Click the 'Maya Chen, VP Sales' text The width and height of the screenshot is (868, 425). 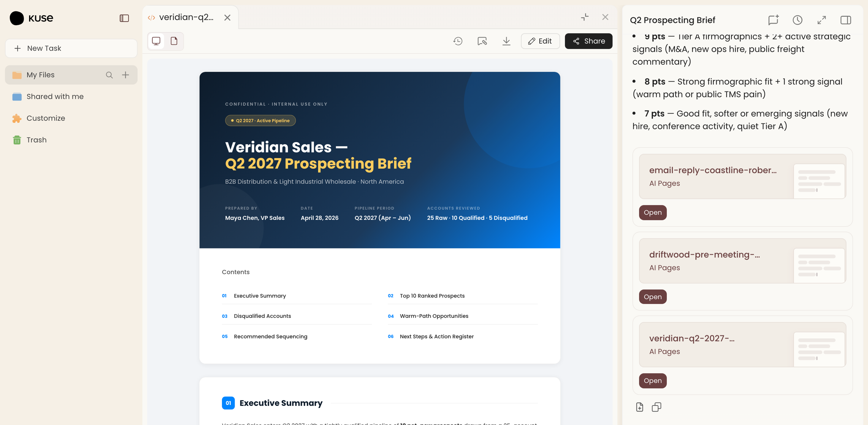tap(255, 218)
